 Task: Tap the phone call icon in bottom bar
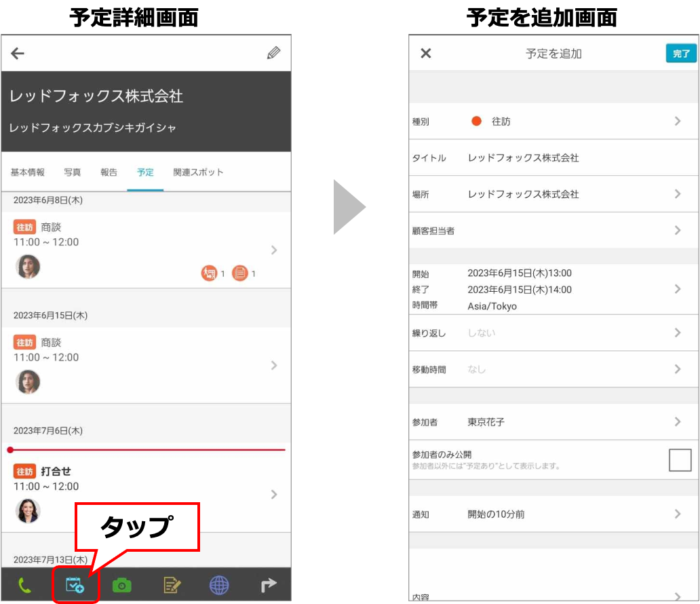click(25, 585)
